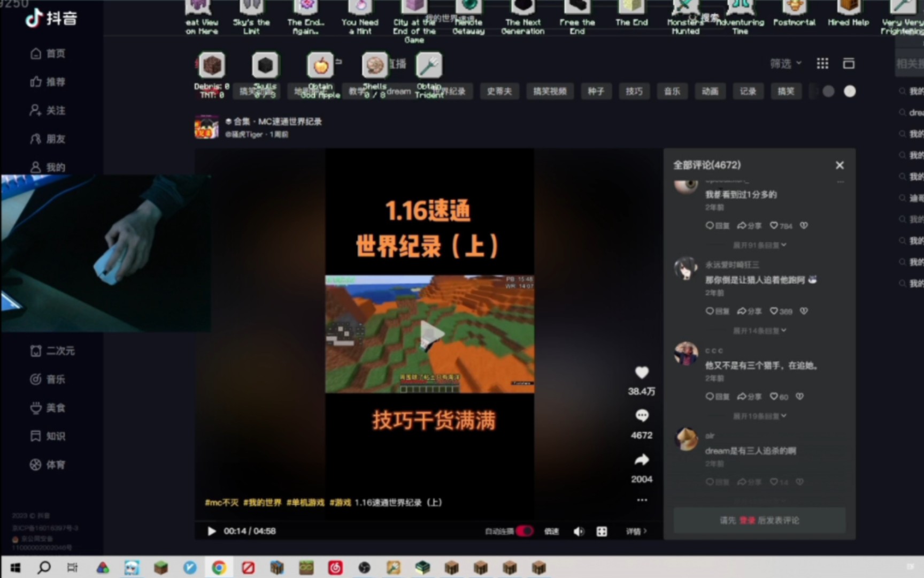The width and height of the screenshot is (924, 578).
Task: Reply to the 784-like comment
Action: 717,226
